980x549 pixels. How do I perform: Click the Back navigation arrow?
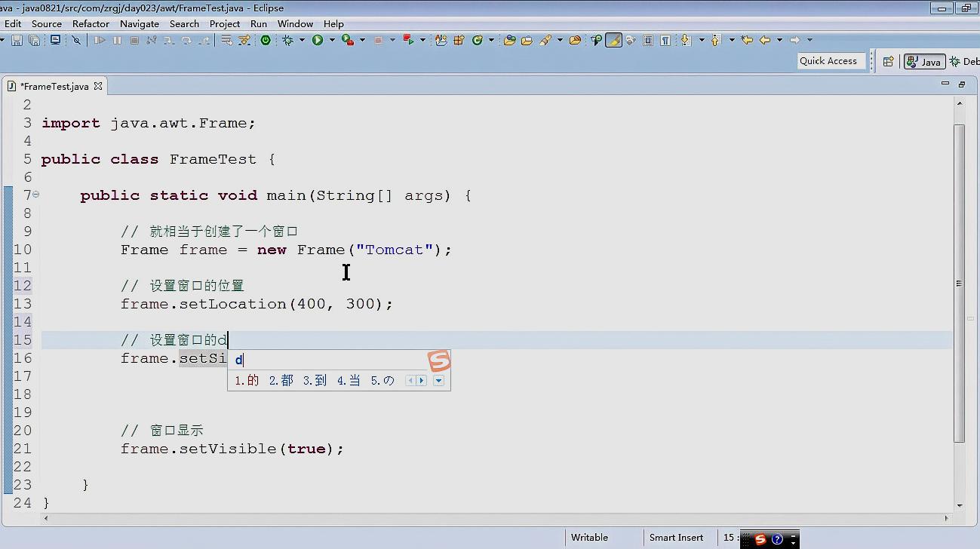point(765,40)
